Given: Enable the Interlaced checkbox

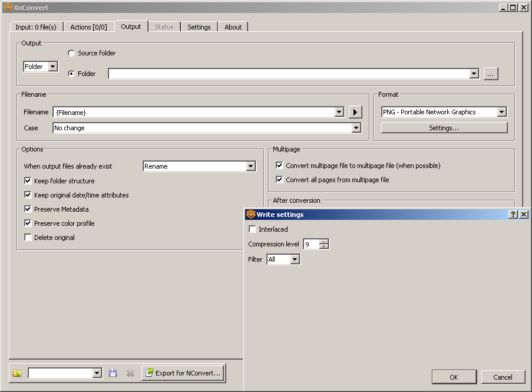Looking at the screenshot, I should tap(253, 229).
